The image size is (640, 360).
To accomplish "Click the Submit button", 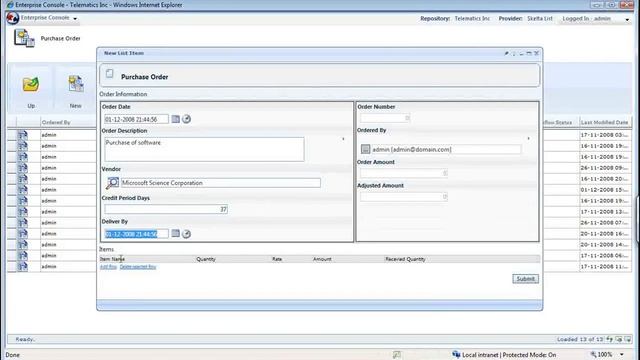I will coord(525,279).
